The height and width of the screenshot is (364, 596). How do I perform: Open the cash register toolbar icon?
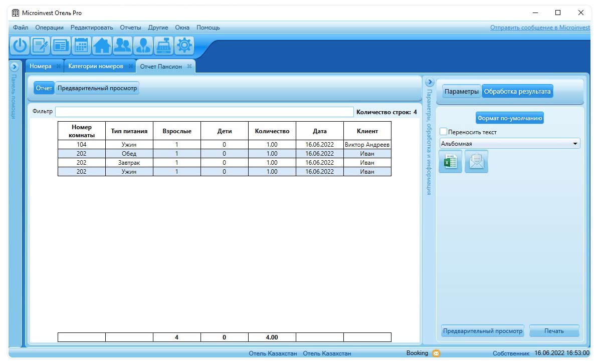point(164,46)
